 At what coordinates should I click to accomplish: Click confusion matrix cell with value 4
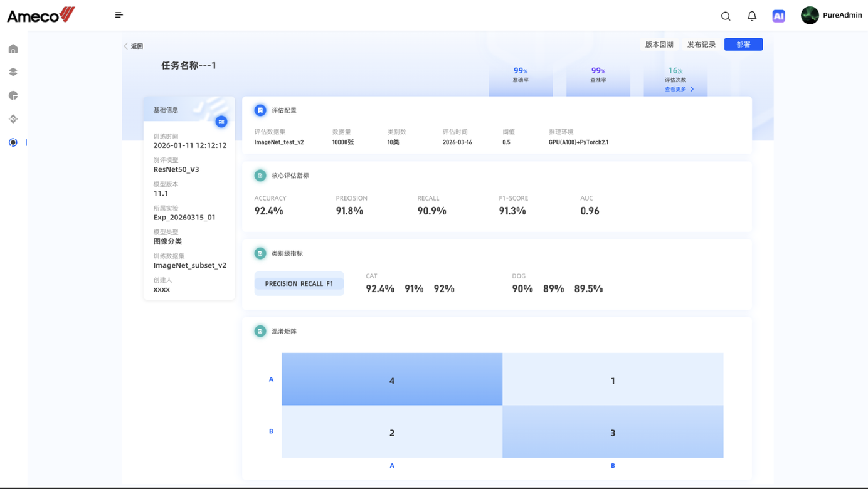392,379
